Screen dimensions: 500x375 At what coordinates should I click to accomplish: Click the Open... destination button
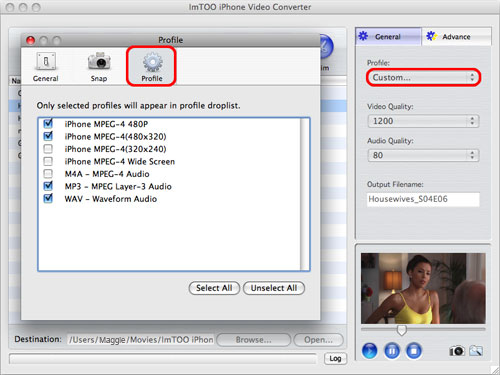318,340
